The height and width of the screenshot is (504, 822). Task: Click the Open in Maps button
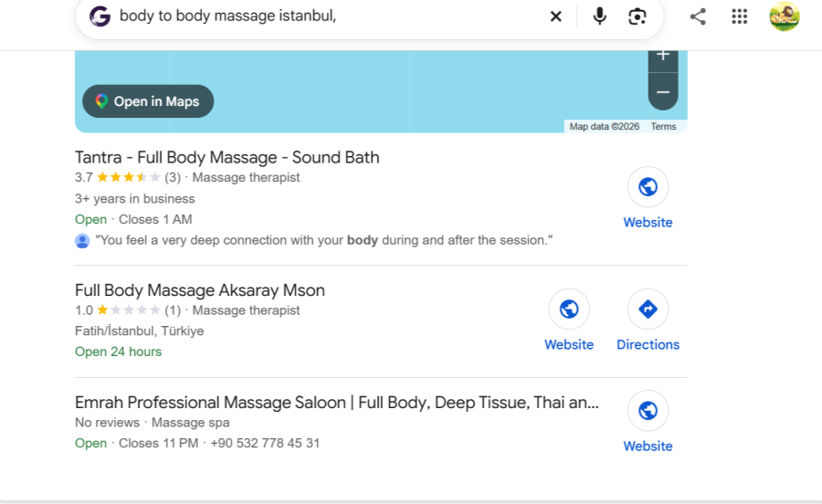click(148, 101)
